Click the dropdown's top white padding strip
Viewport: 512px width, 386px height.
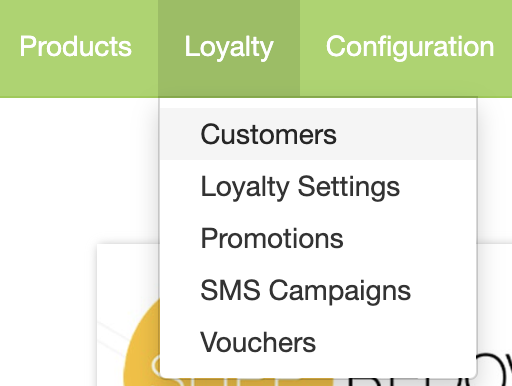point(318,103)
